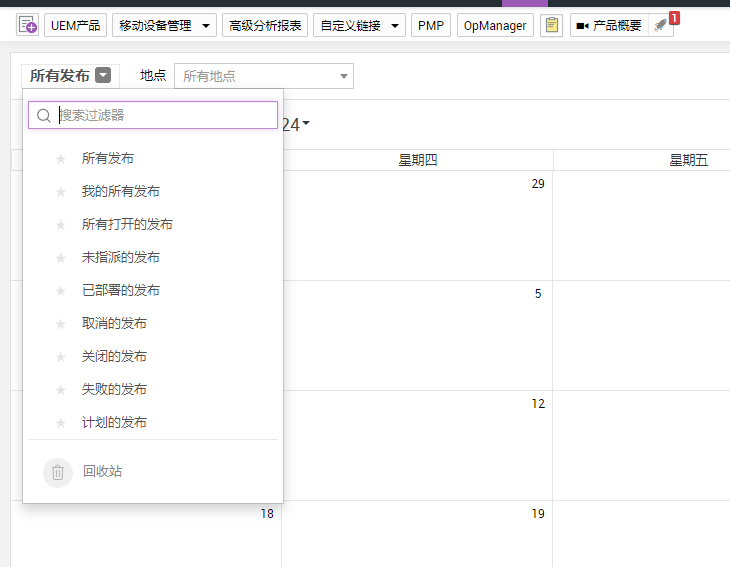Collapse the 所有发布 filter dropdown arrow

coord(104,75)
